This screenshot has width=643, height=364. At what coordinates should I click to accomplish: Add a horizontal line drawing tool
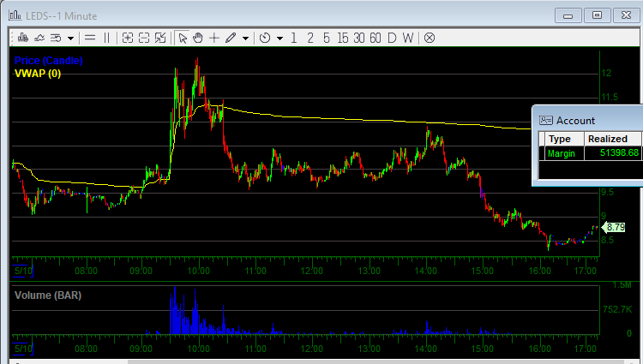click(90, 38)
